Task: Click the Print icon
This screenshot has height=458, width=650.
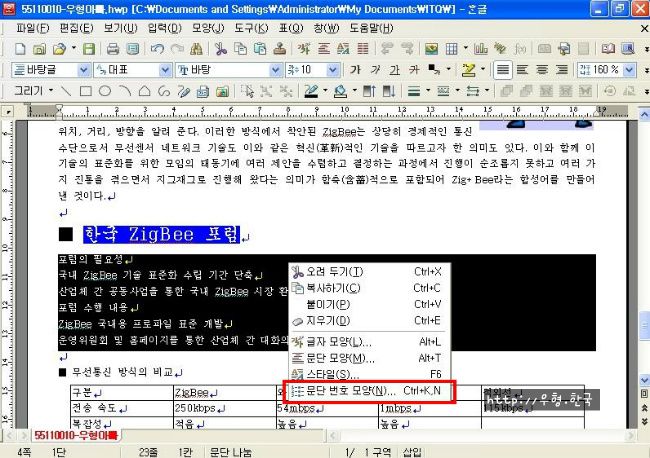Action: pos(113,49)
